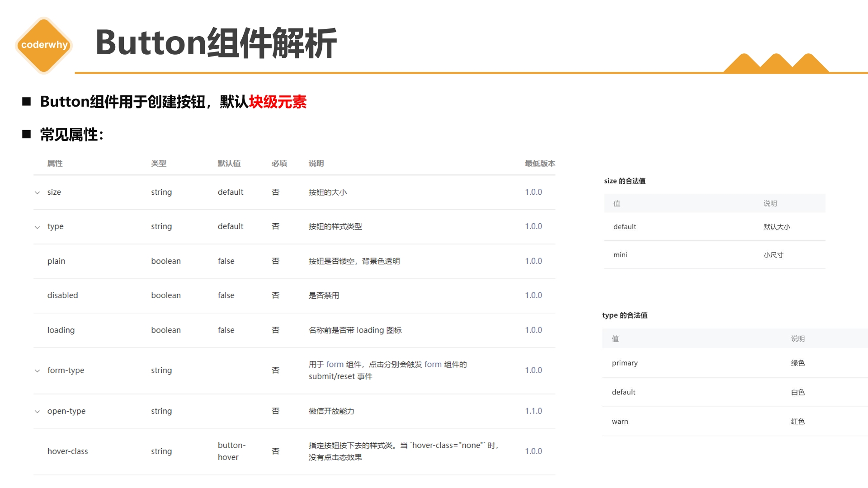Click 'boolean' type in plain row
Screen dimensions: 868x488
[x=166, y=261]
